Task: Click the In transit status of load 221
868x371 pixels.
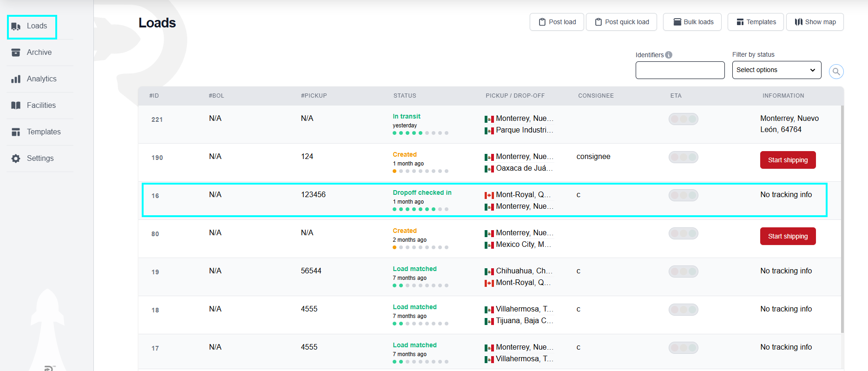Action: [x=407, y=117]
